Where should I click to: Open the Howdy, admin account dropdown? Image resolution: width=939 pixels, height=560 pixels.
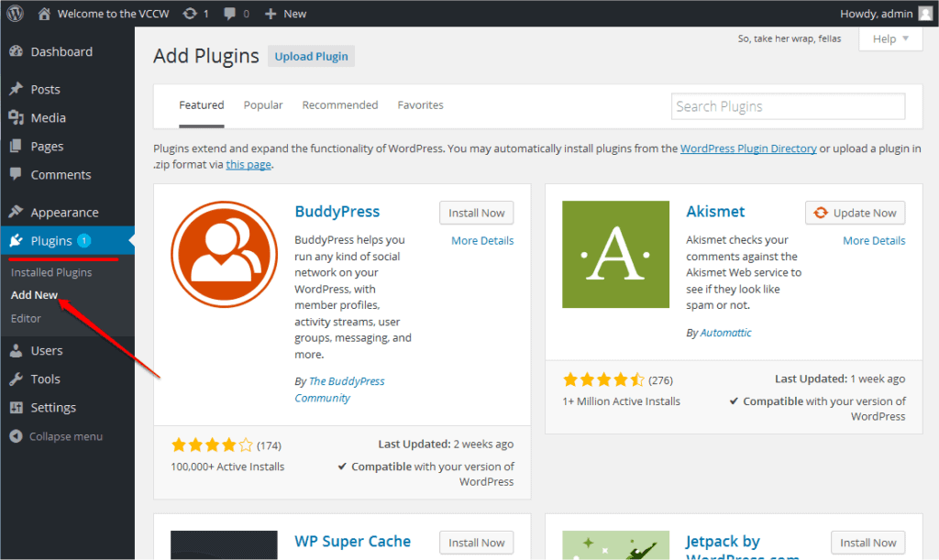point(886,13)
